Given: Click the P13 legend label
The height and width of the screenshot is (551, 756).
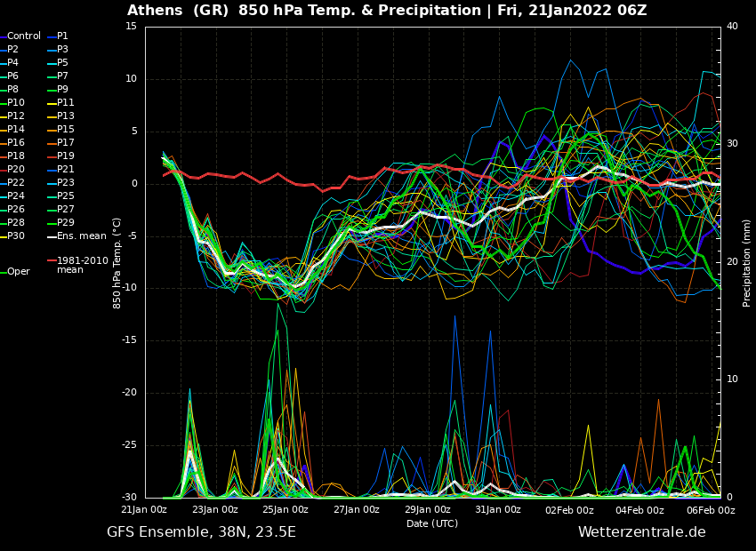Looking at the screenshot, I should pos(66,116).
